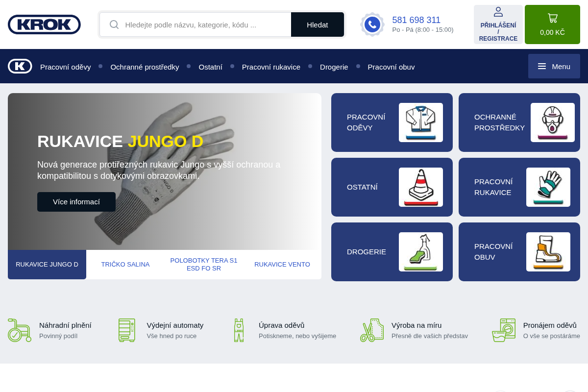Screen dimensions: 588x392
Task: Open Pracovní obuv in the navigation bar
Action: (391, 67)
